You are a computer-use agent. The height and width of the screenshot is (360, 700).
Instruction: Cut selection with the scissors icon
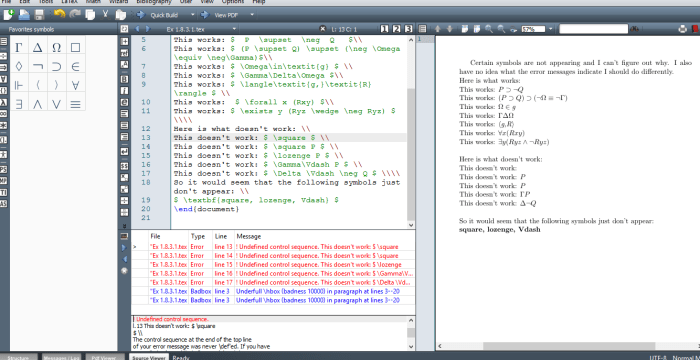pos(105,15)
